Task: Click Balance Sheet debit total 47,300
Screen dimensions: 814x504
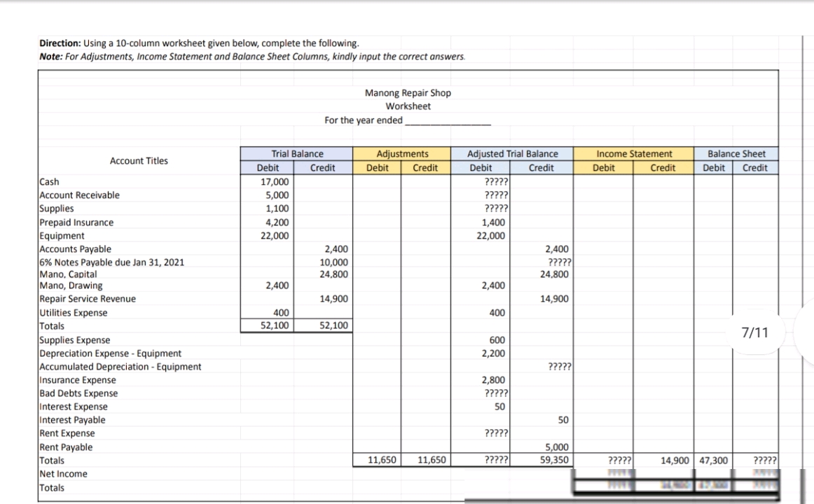Action: tap(713, 461)
